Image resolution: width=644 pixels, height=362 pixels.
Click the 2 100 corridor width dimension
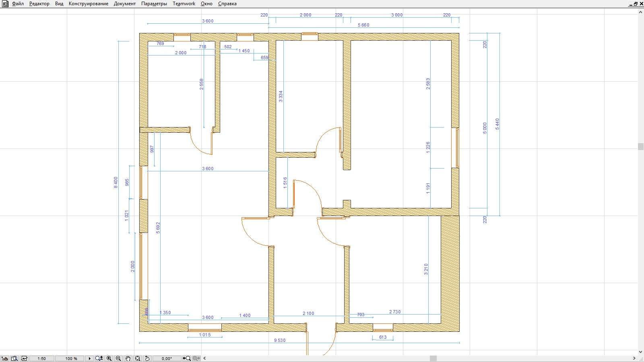tap(308, 313)
